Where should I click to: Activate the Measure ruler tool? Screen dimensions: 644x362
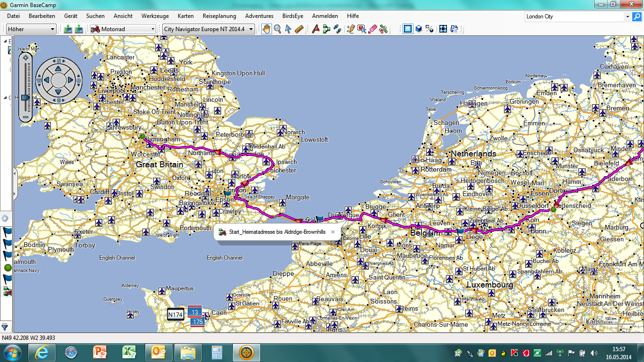coord(299,29)
